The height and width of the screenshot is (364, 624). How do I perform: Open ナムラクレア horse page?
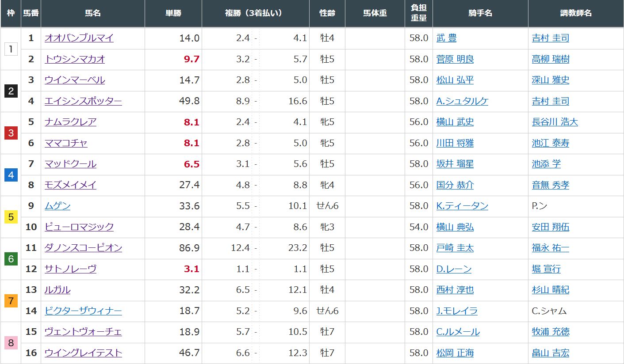[x=70, y=122]
